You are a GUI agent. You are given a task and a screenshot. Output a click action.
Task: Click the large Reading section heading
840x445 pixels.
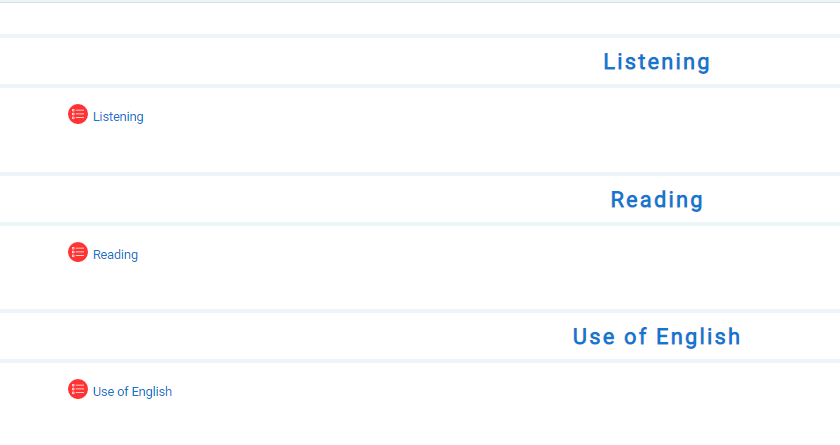click(x=656, y=200)
